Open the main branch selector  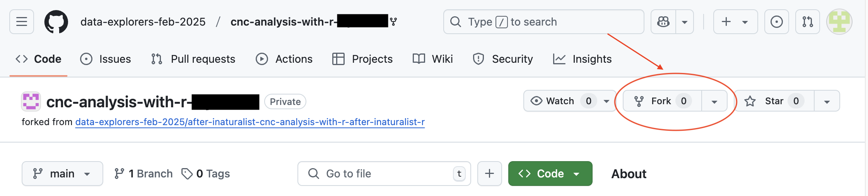coord(62,174)
